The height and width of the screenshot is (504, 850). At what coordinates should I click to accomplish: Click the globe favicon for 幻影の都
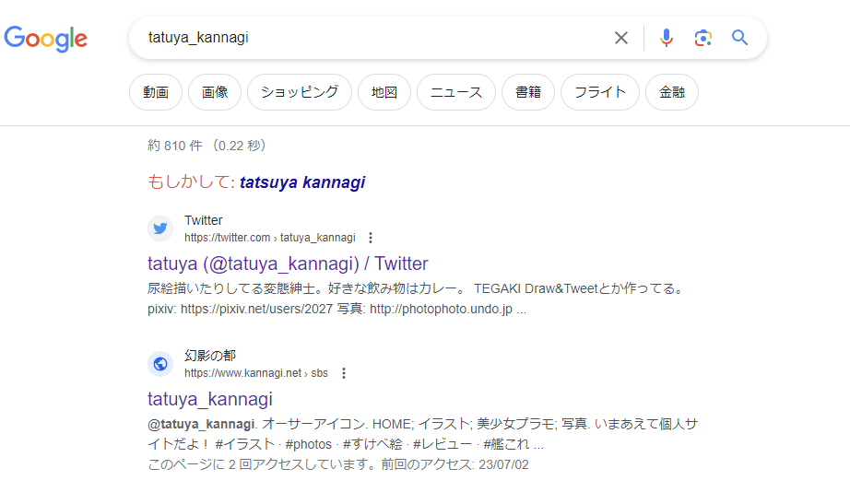pos(160,364)
